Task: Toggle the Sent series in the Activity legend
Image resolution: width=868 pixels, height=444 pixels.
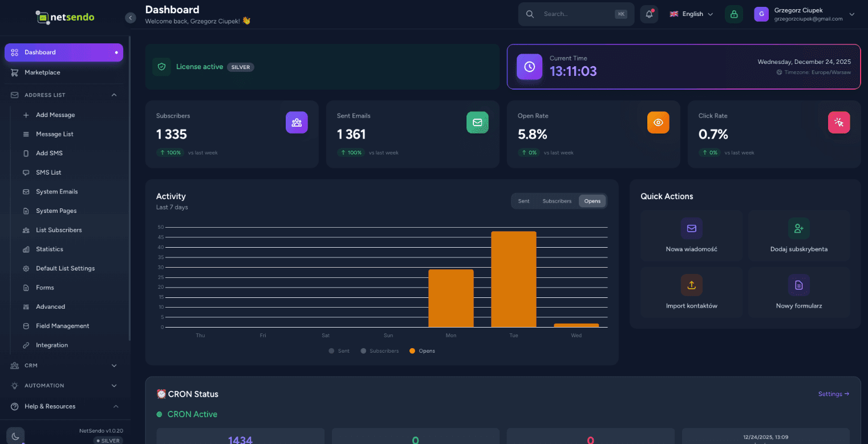Action: pos(339,350)
